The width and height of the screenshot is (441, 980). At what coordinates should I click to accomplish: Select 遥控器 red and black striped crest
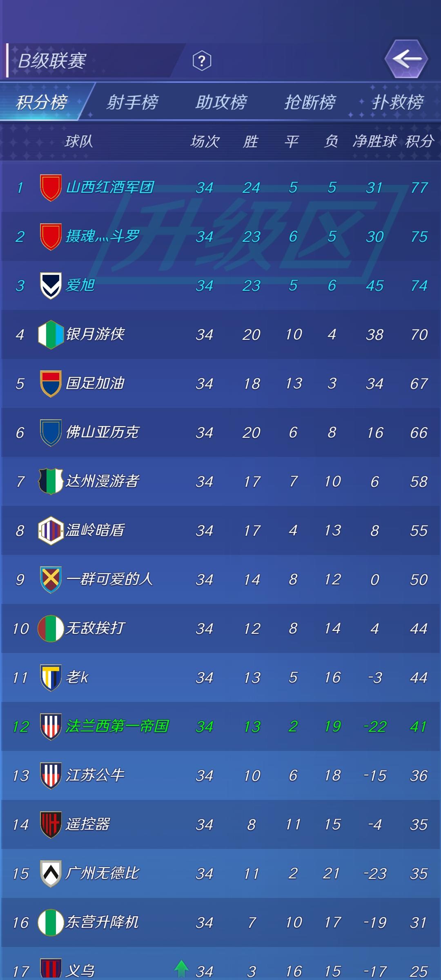[51, 824]
